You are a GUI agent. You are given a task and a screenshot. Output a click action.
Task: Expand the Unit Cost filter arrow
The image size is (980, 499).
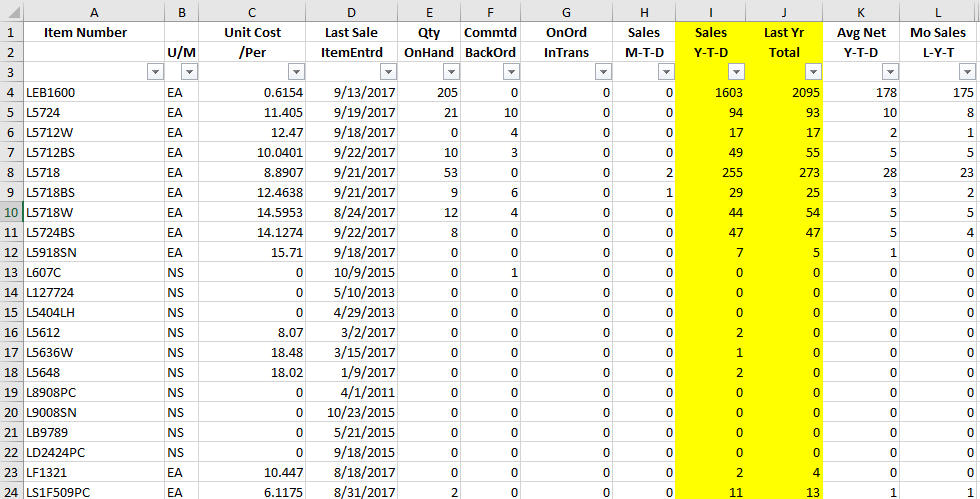point(296,73)
